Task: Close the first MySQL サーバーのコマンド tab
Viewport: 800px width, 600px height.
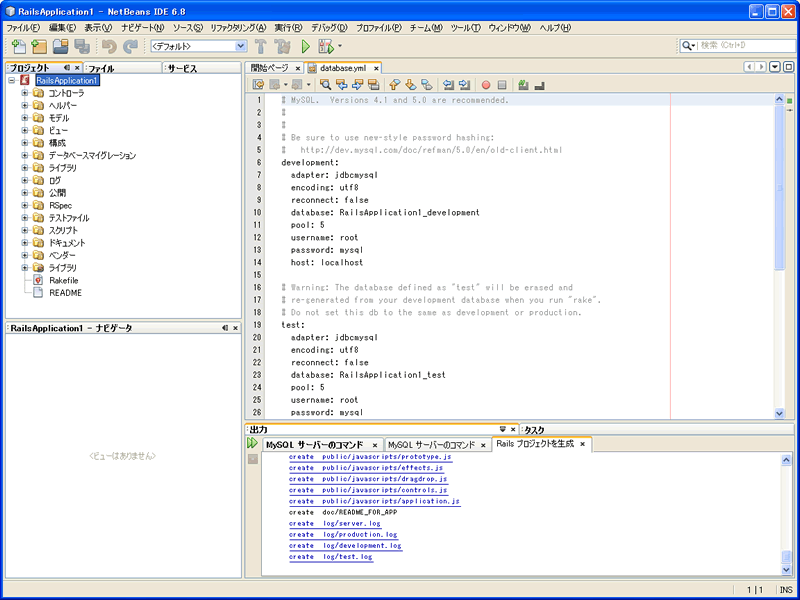Action: [374, 445]
